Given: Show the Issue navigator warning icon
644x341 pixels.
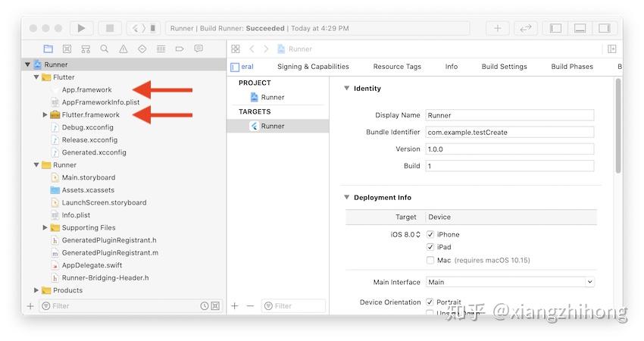Looking at the screenshot, I should (123, 49).
